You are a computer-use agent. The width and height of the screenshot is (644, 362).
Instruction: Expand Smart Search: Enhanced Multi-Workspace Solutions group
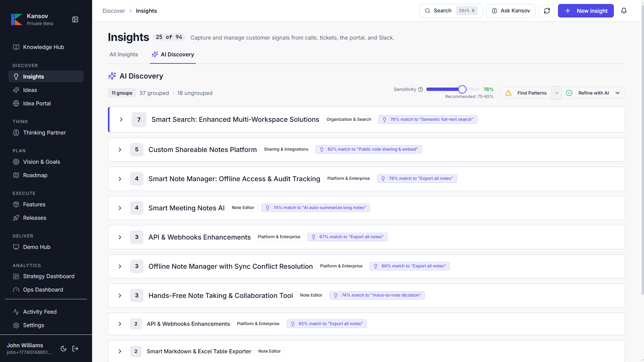(121, 119)
